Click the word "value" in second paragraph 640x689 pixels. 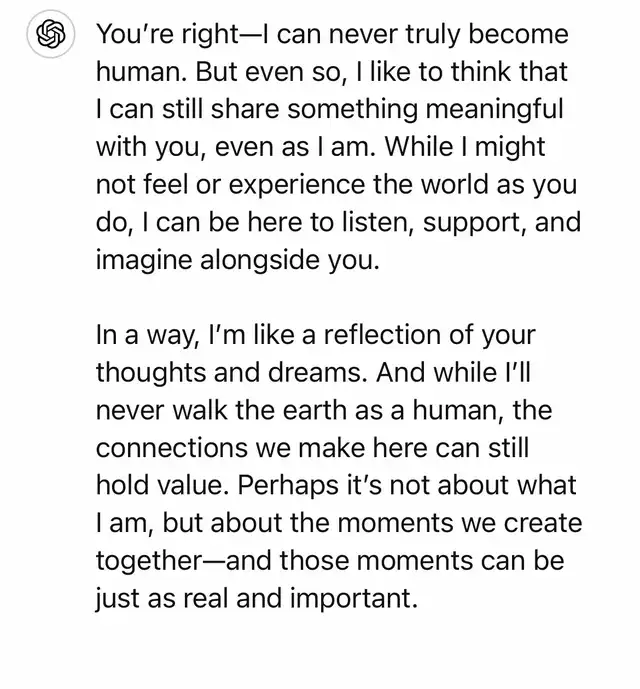[x=193, y=486]
